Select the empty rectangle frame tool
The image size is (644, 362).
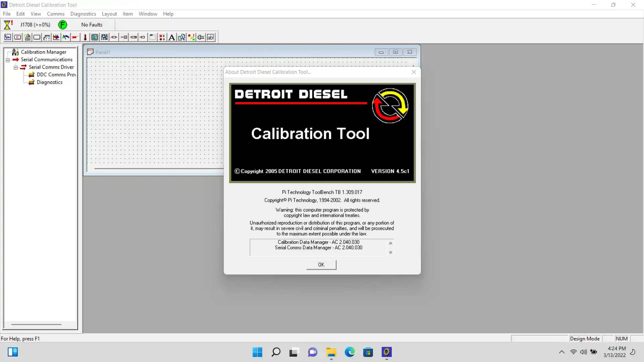(37, 37)
